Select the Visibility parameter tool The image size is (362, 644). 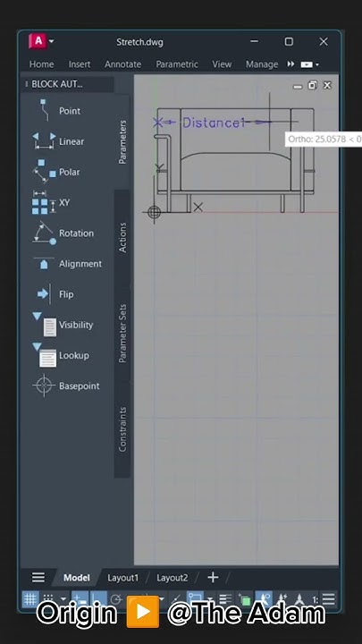(63, 325)
